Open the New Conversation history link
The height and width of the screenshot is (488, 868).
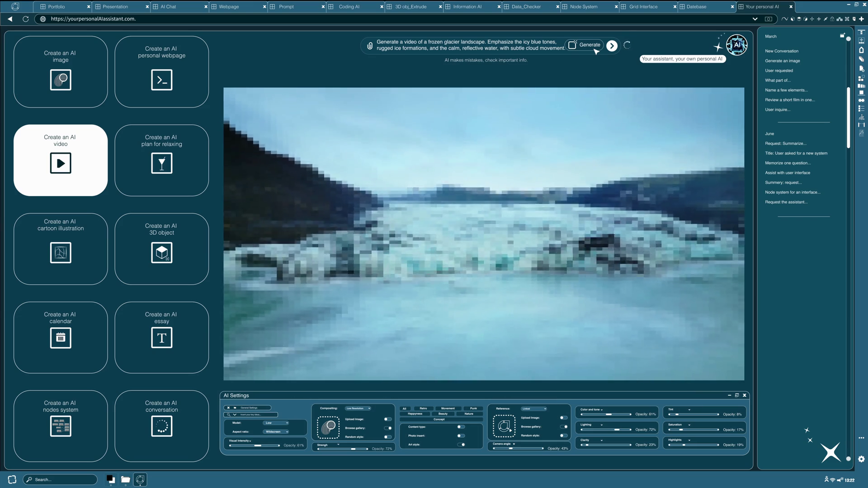(782, 51)
